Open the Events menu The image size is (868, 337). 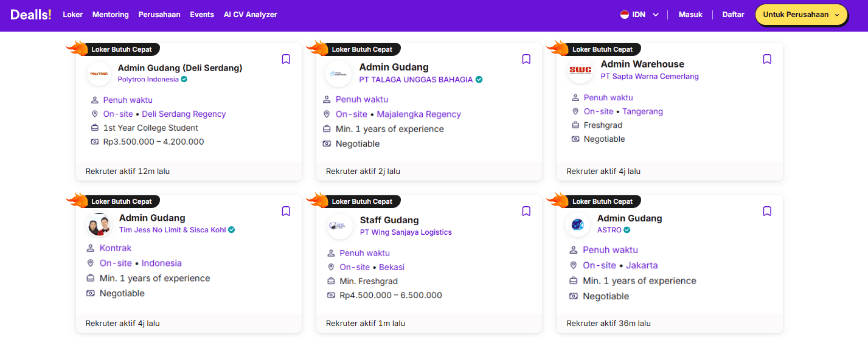(x=202, y=15)
